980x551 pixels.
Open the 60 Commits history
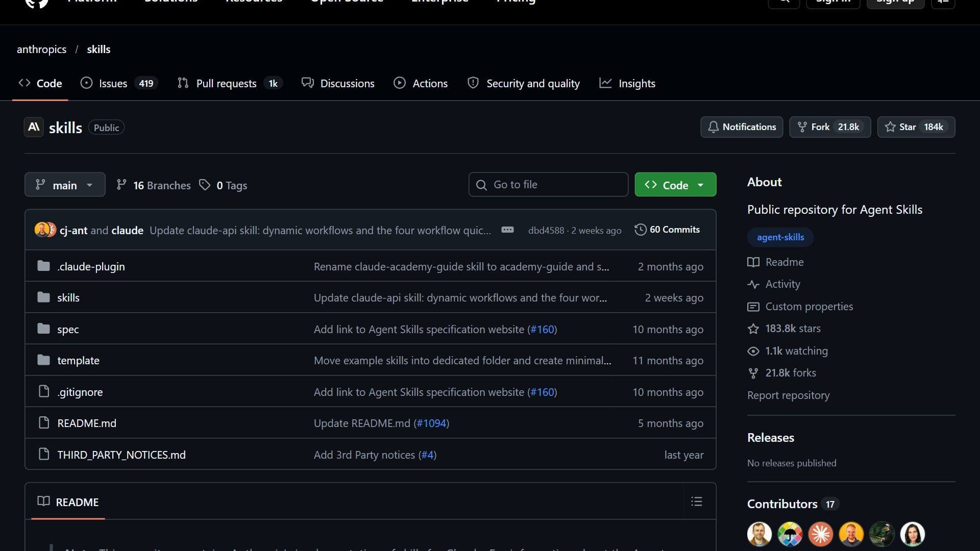(667, 230)
